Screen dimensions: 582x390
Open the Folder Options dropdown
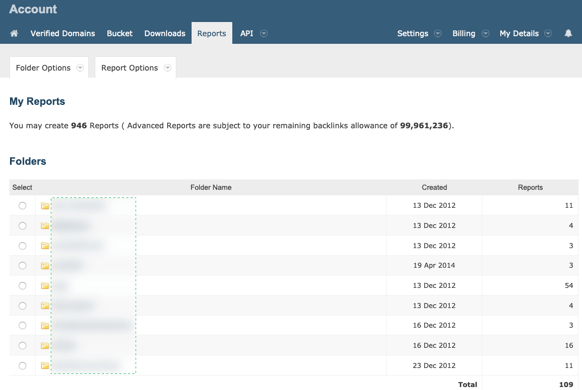coord(49,68)
